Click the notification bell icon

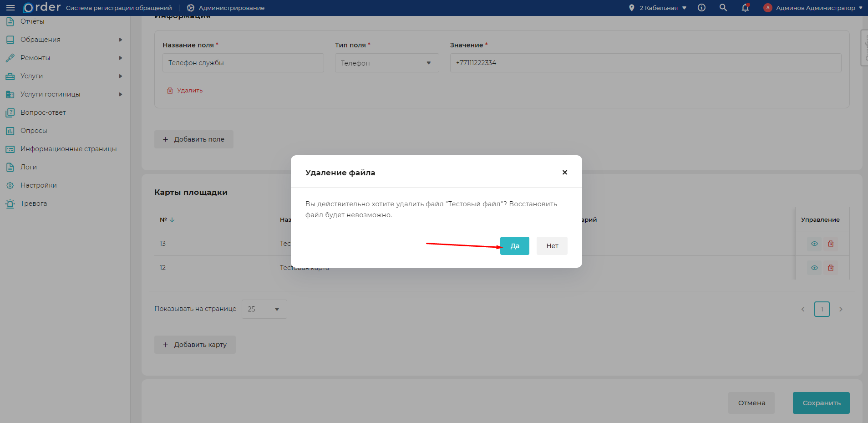(745, 8)
